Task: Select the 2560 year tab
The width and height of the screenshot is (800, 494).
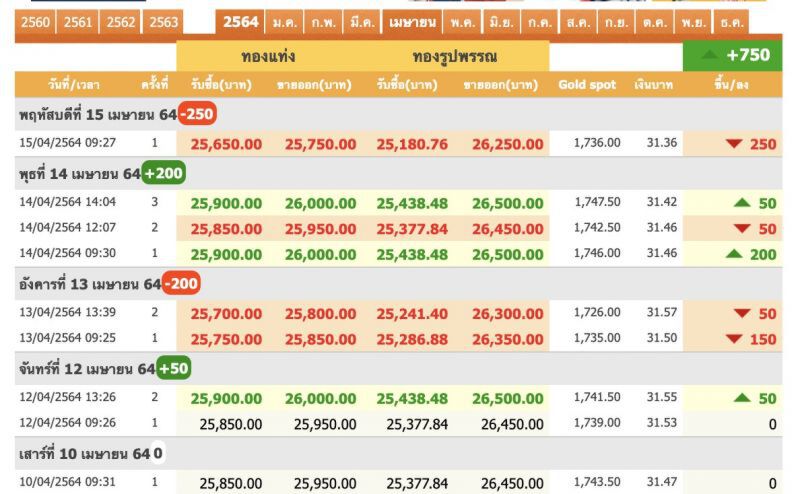Action: [36, 22]
